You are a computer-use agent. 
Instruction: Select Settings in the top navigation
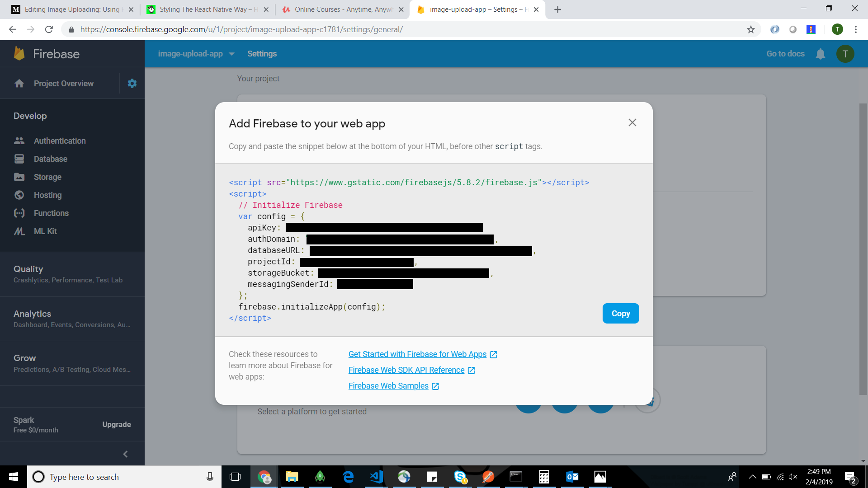(262, 54)
